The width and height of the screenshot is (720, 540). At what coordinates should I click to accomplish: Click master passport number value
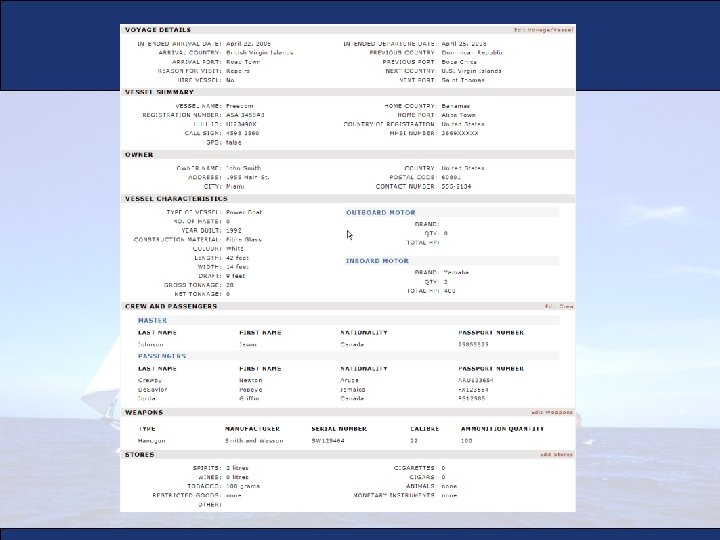[473, 344]
